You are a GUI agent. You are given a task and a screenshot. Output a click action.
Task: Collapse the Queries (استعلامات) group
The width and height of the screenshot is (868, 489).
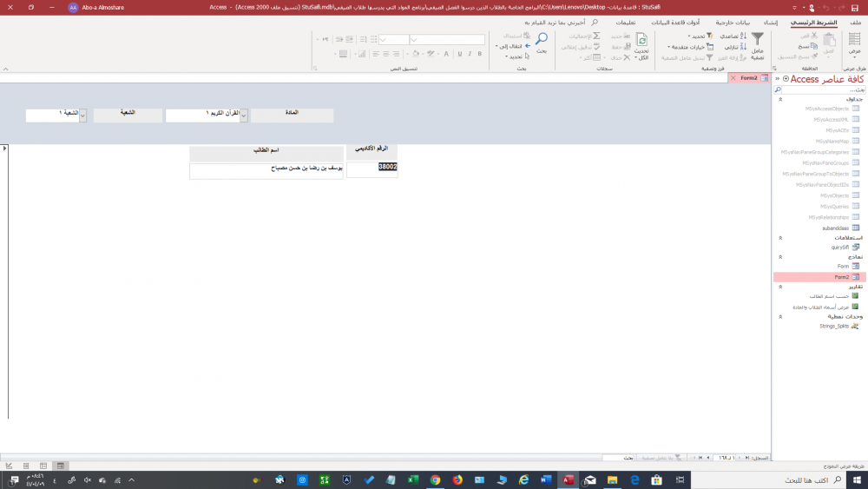point(780,238)
